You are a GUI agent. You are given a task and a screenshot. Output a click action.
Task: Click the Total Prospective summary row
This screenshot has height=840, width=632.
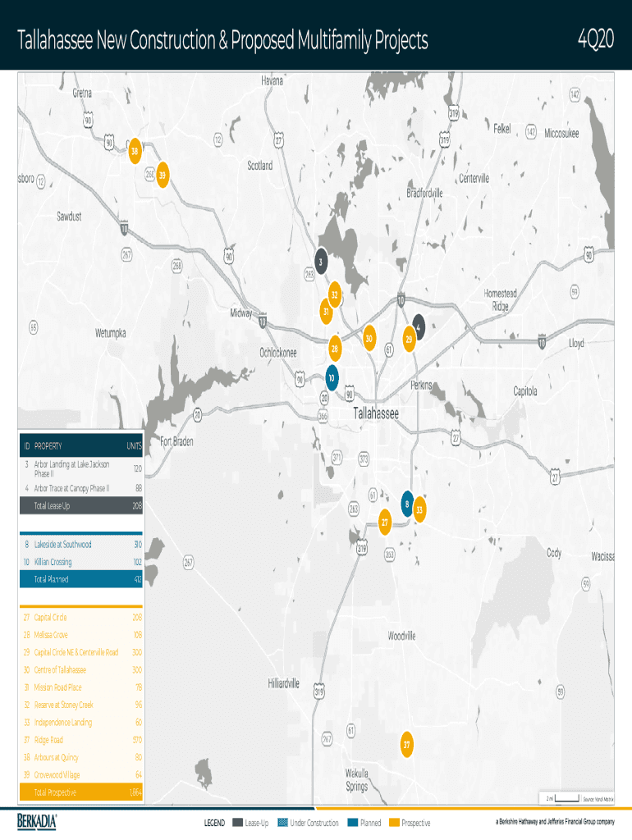tap(81, 793)
